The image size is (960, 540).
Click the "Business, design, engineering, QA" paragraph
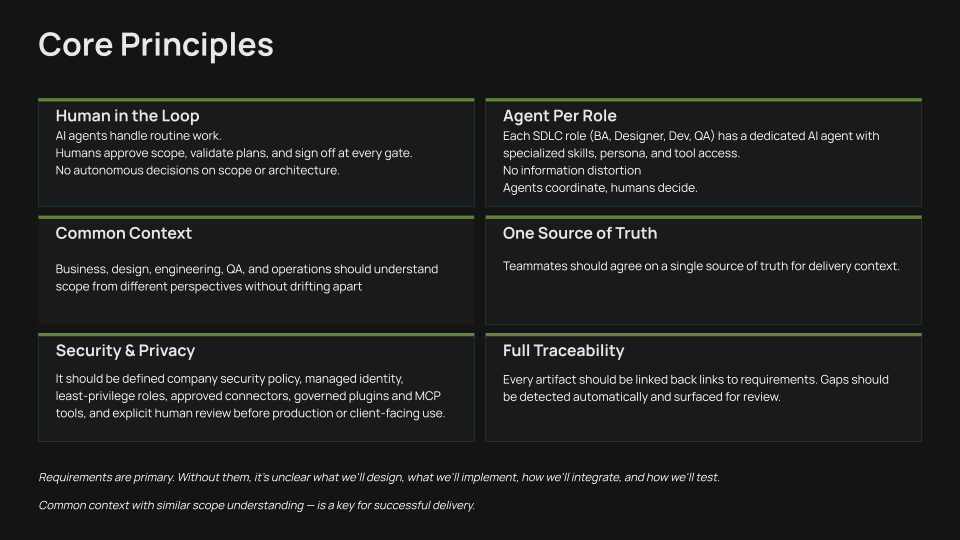[246, 277]
